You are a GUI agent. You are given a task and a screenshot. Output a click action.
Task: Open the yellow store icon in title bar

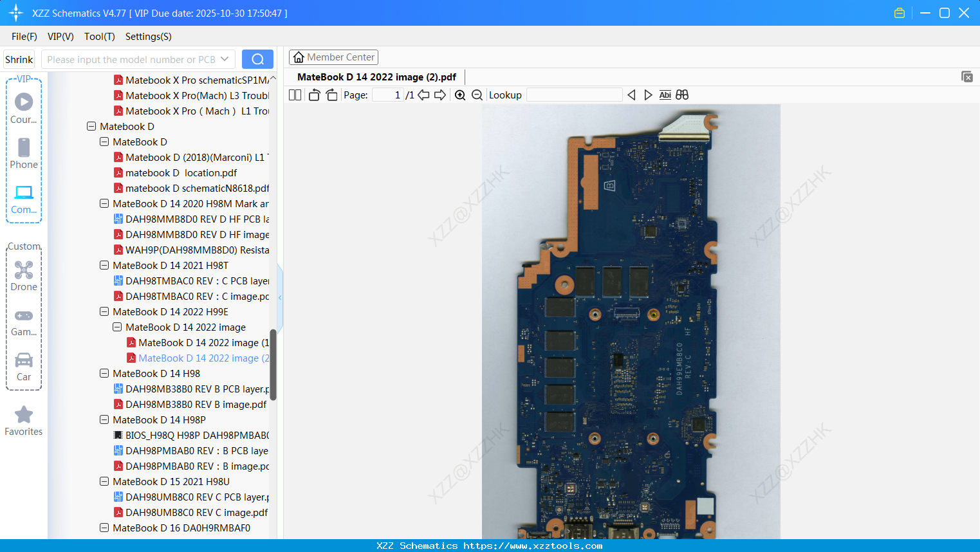point(900,13)
